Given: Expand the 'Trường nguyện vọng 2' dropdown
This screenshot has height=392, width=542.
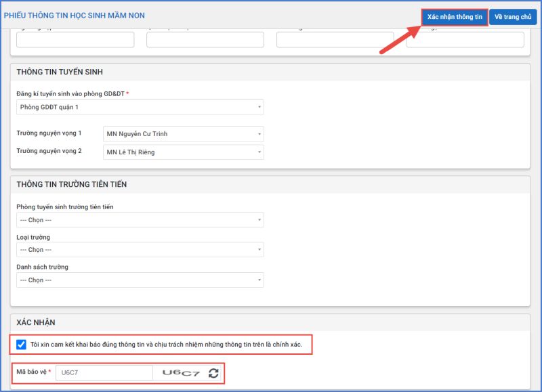Looking at the screenshot, I should tap(183, 152).
